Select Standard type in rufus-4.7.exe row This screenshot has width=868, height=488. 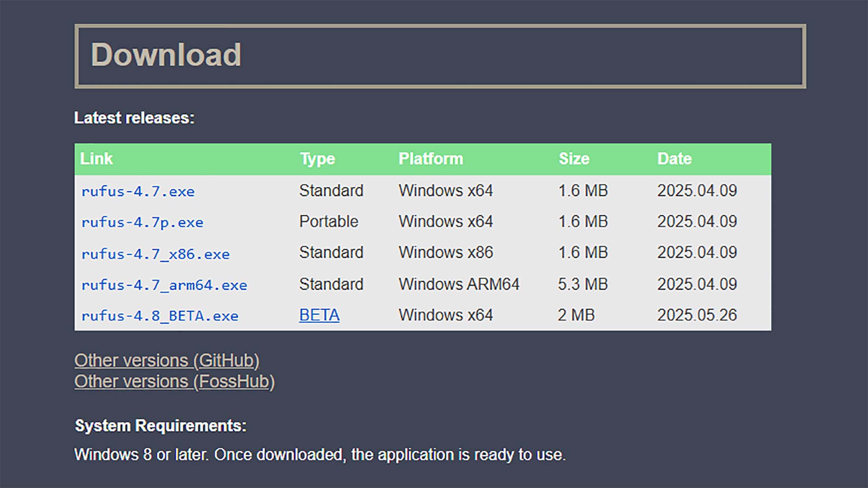click(x=331, y=191)
